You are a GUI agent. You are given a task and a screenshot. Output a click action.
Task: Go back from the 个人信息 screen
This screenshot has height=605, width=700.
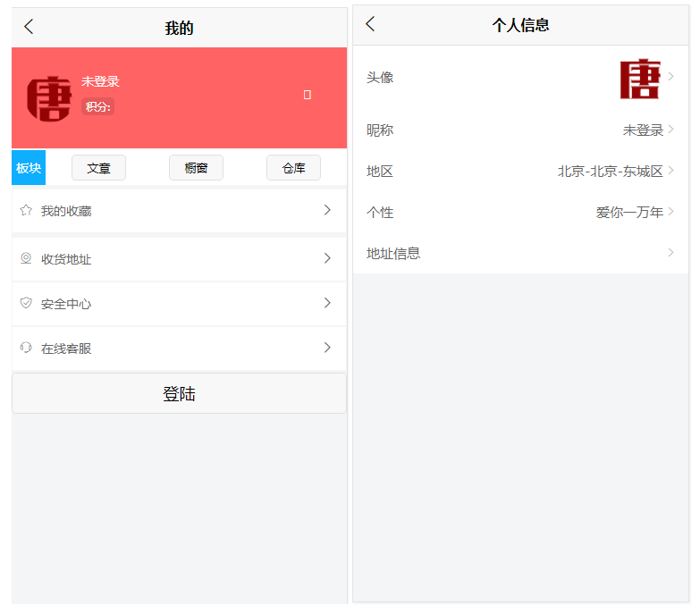370,23
